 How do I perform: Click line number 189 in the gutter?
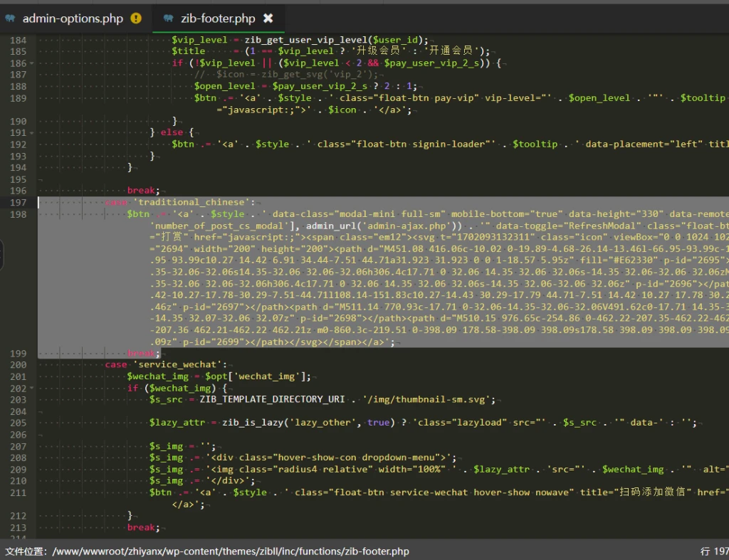(x=18, y=98)
